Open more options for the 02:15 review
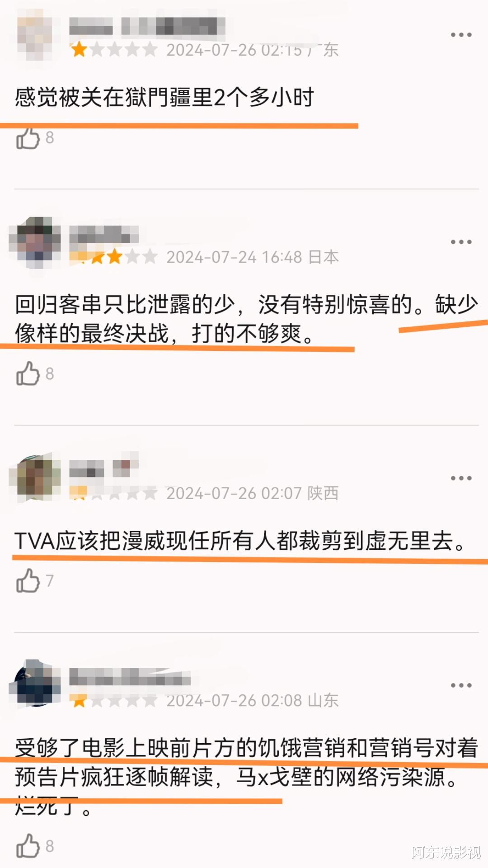 click(461, 35)
